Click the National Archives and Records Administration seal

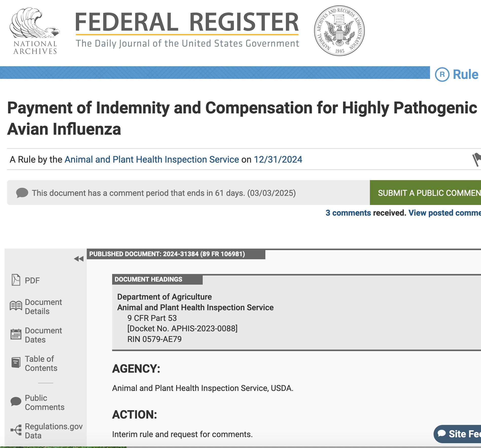click(339, 31)
